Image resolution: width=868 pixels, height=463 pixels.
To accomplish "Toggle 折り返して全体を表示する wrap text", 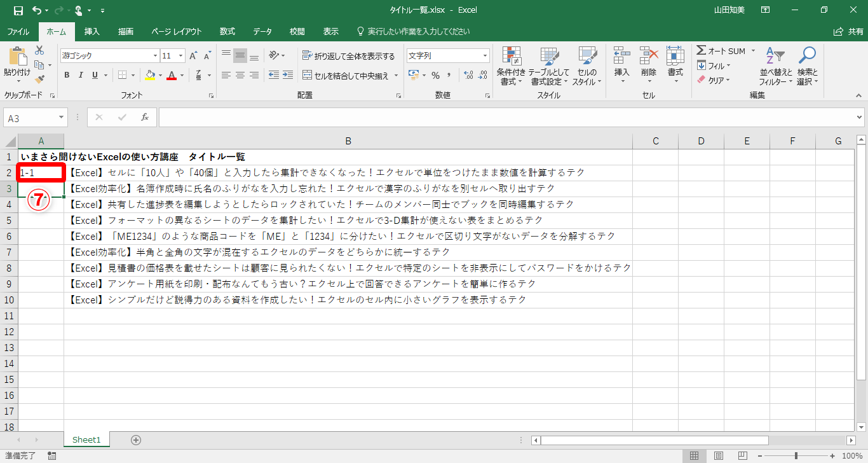I will coord(349,56).
